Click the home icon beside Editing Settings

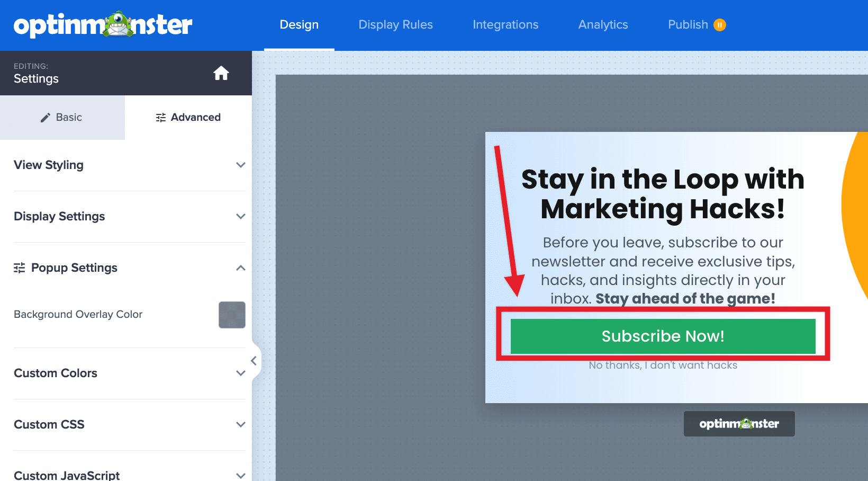point(221,73)
